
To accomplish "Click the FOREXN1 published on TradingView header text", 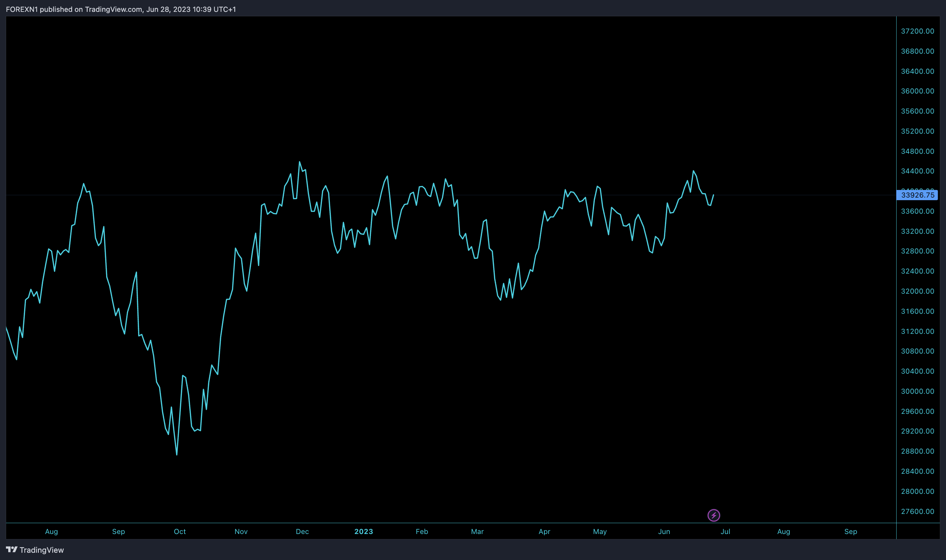I will click(121, 10).
